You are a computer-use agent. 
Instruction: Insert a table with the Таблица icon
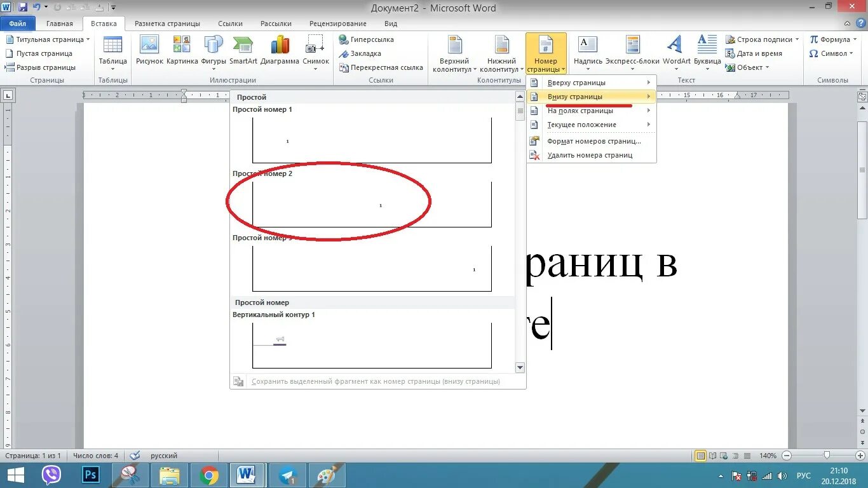tap(112, 53)
